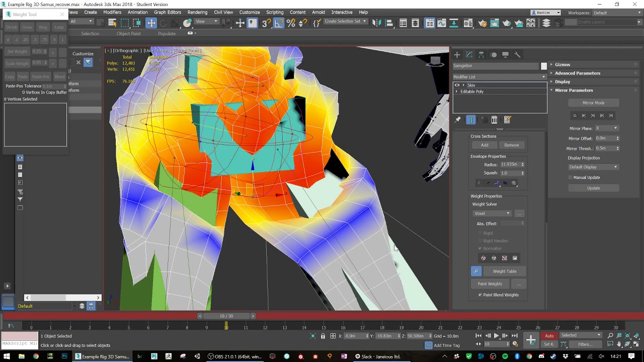Viewport: 644px width, 362px height.
Task: Enable the Angle Snap toggle
Action: pyautogui.click(x=278, y=23)
